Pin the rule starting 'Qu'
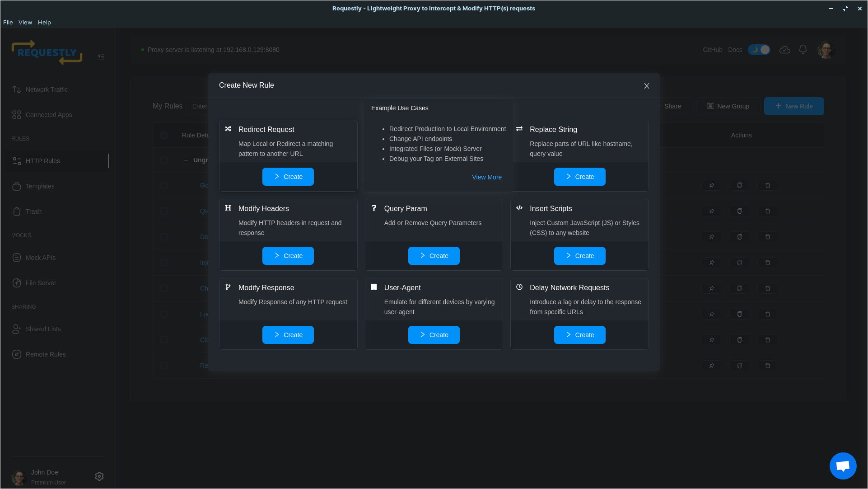Screen dimensions: 868x489 [712, 211]
